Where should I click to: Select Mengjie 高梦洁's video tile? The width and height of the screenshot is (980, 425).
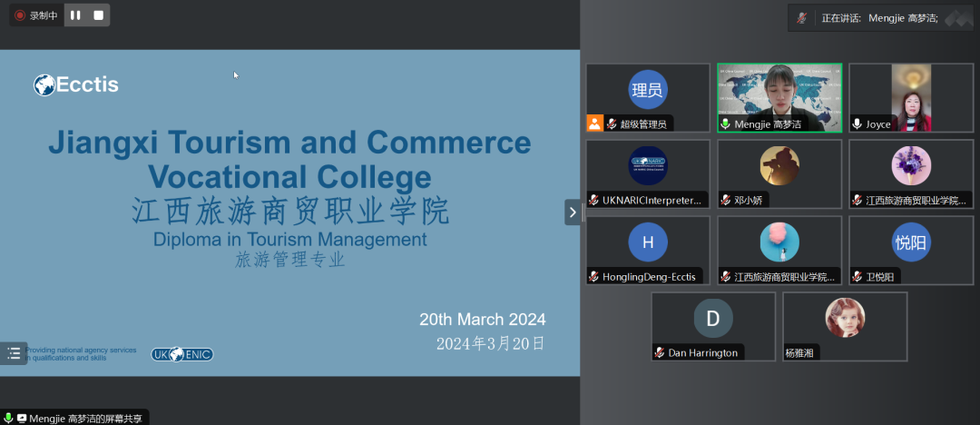779,98
